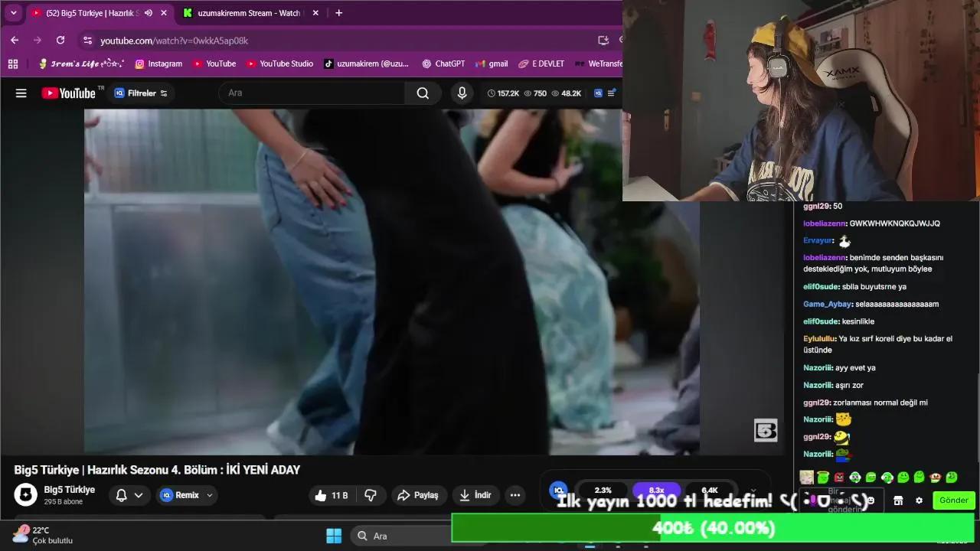Open the Windows Start menu
Image resolution: width=980 pixels, height=551 pixels.
[334, 536]
